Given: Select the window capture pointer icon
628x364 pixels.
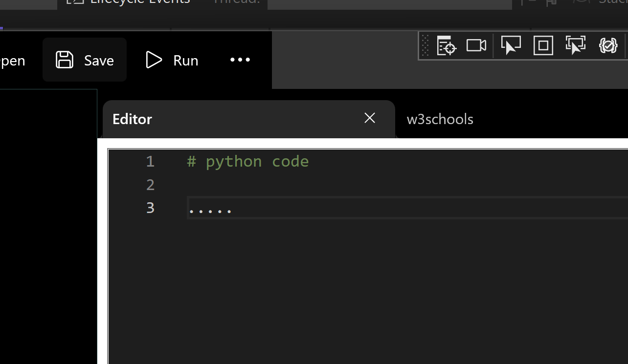Looking at the screenshot, I should click(511, 45).
